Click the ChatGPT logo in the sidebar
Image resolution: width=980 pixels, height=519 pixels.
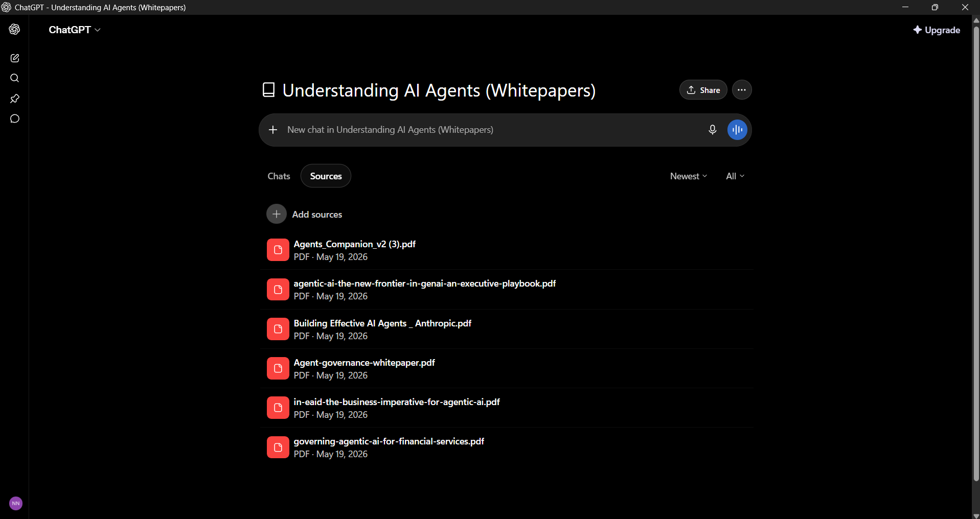point(14,30)
